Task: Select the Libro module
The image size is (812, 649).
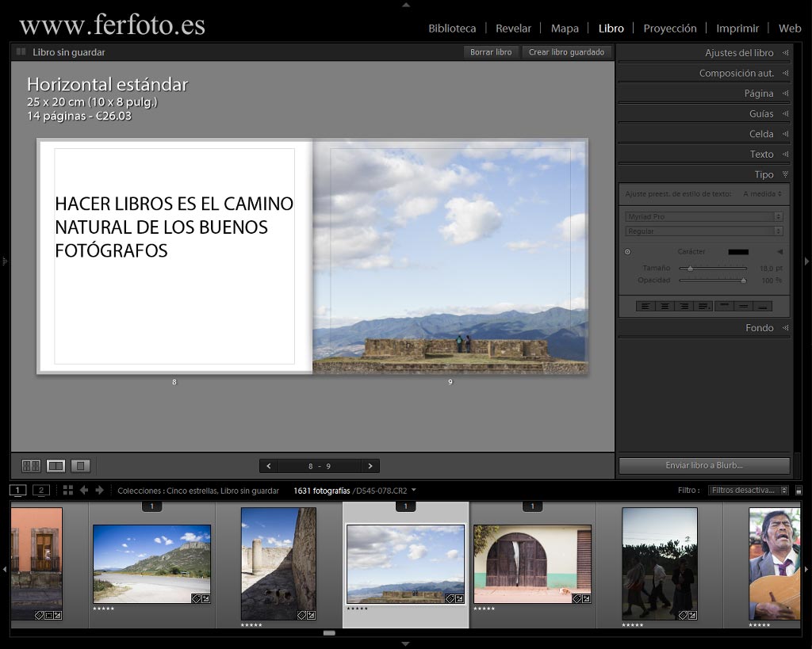Action: point(611,29)
